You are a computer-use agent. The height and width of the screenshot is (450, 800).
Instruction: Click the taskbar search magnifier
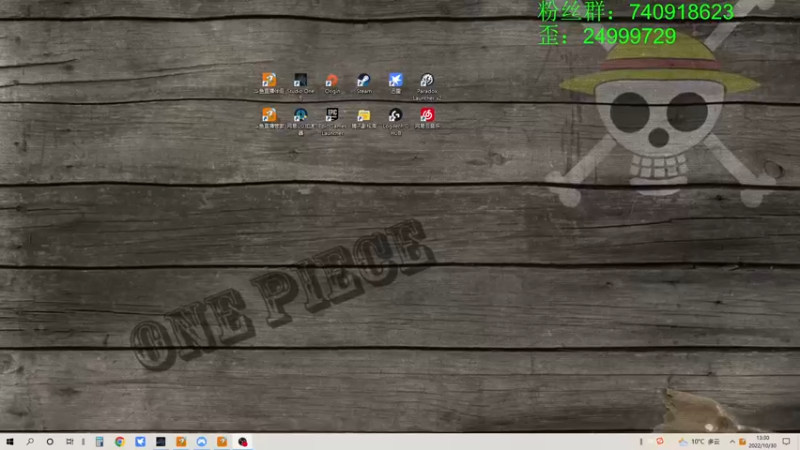point(30,442)
